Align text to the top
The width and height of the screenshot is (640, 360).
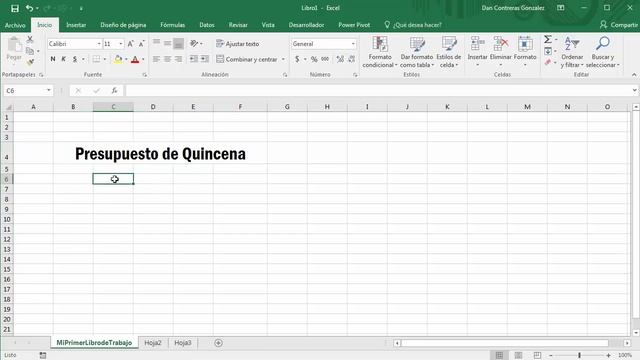[x=156, y=43]
